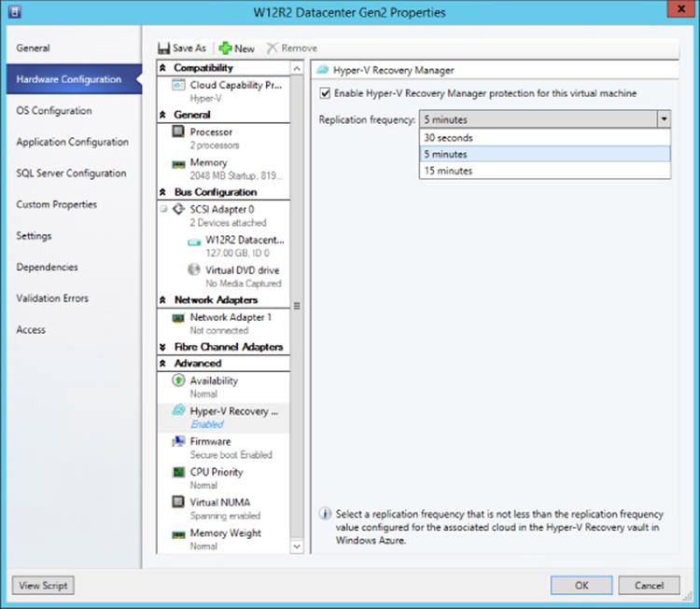Confirm with the OK button
Image resolution: width=700 pixels, height=609 pixels.
coord(581,586)
